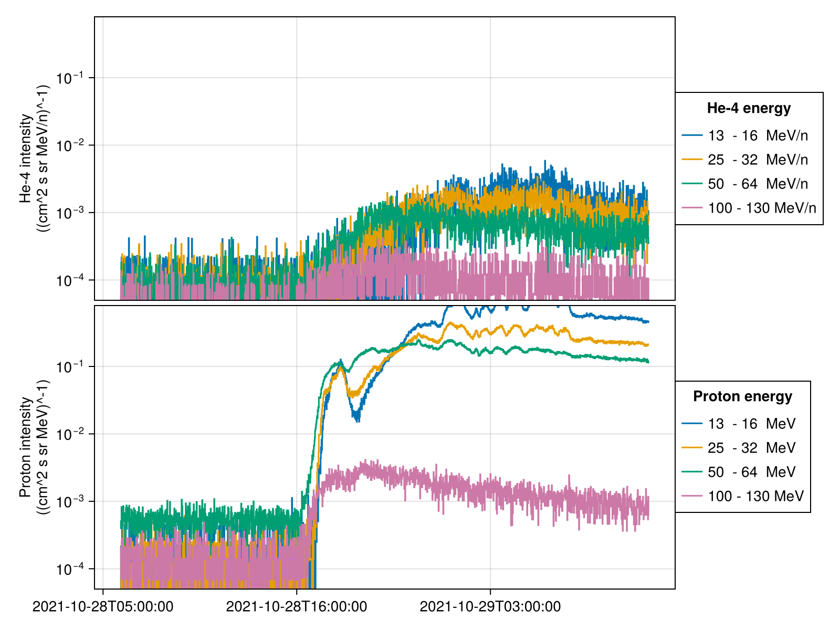Click the 10⁻² tick on the He-4 panel
Viewport: 840px width, 630px height.
(68, 146)
